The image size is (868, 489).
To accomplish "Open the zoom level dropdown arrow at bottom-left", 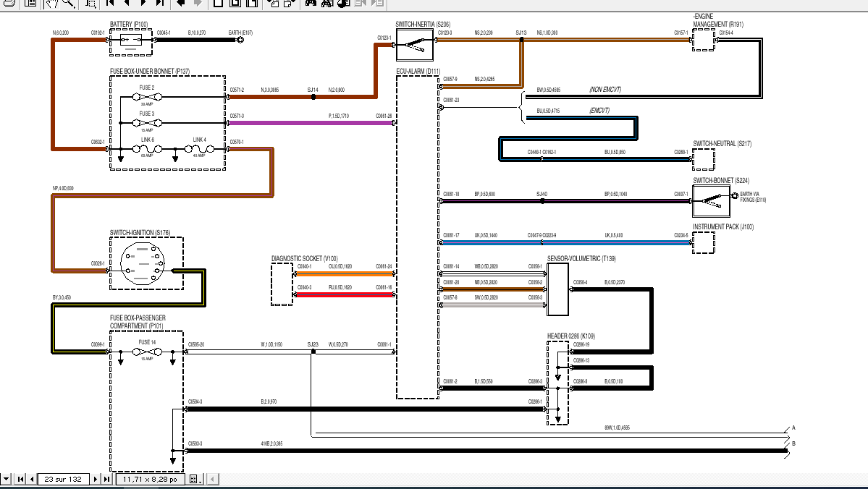I will (6, 479).
